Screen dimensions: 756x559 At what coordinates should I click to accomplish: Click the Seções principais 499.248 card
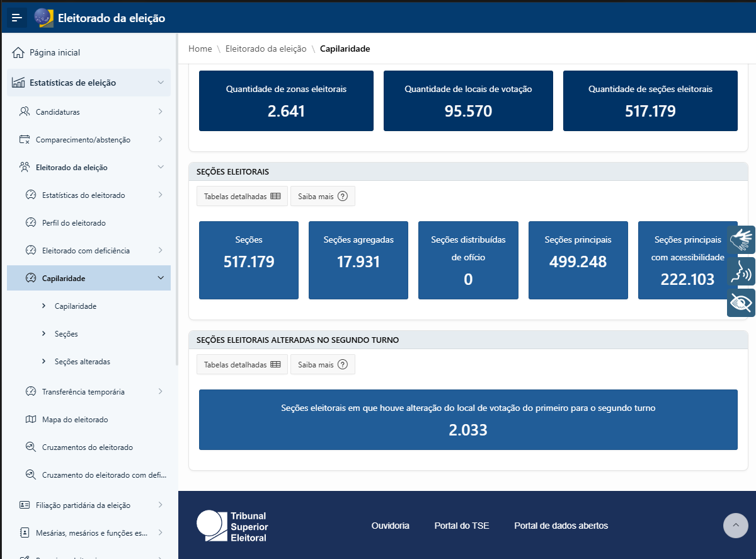click(578, 260)
